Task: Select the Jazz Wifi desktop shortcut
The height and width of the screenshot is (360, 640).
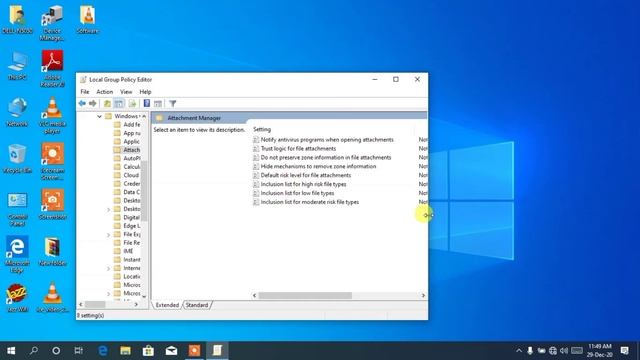Action: pyautogui.click(x=17, y=298)
